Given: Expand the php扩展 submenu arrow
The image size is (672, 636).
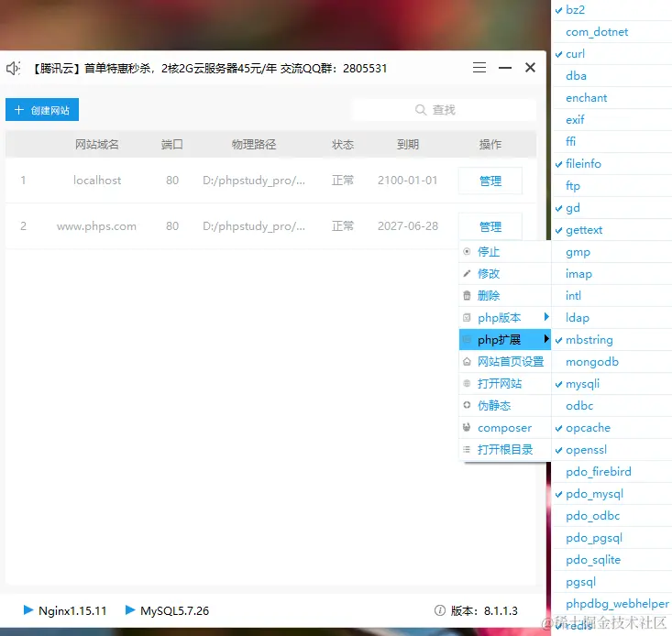Looking at the screenshot, I should coord(546,339).
